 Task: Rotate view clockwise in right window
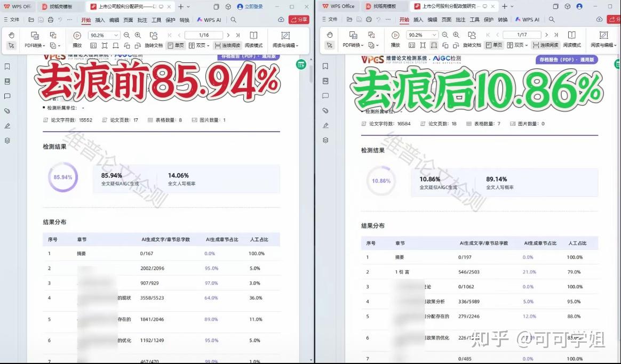tap(456, 45)
